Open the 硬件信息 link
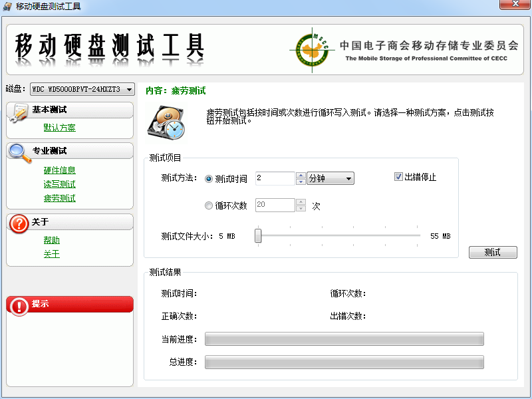Screen dimensions: 532x399 60,170
